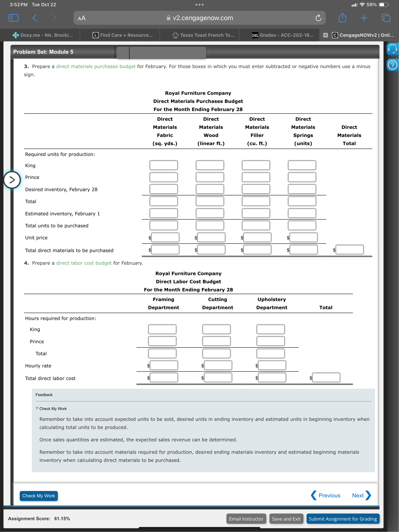
Task: Open a new tab with the plus icon
Action: coord(364,18)
